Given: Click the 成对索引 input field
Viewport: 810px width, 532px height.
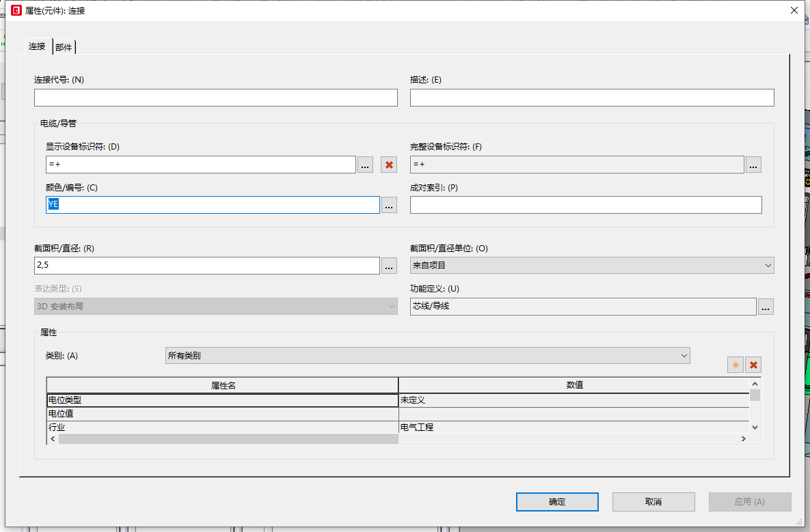Looking at the screenshot, I should click(x=585, y=205).
